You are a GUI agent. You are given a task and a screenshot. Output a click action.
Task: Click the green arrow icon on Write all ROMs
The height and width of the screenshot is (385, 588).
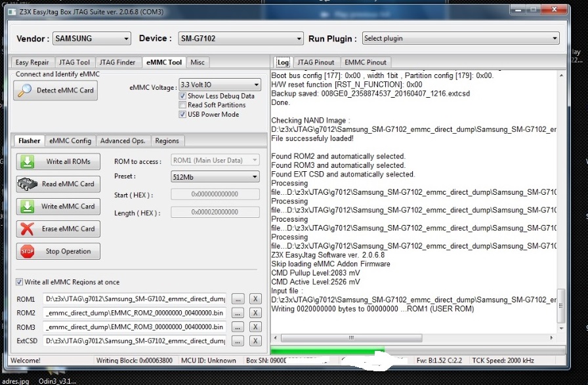(27, 161)
